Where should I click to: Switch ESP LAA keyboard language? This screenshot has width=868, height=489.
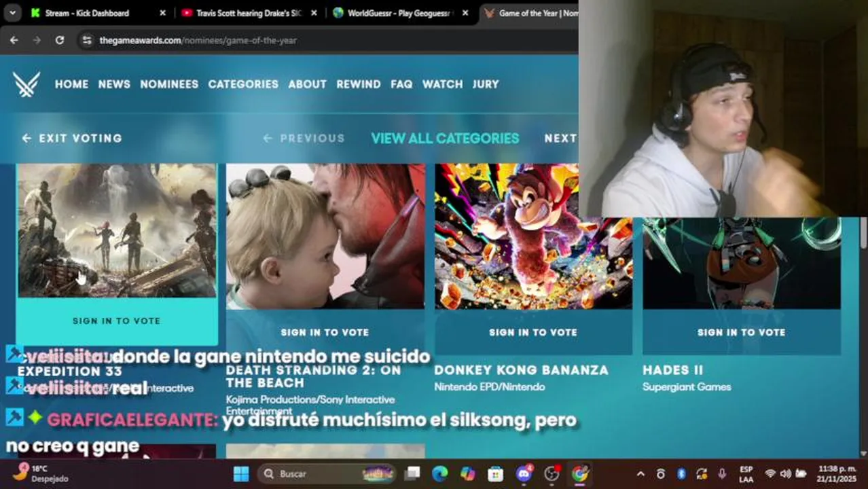click(746, 474)
